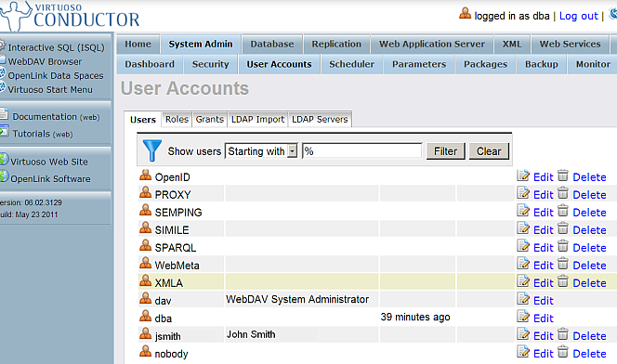Click the SIMILE user icon
The width and height of the screenshot is (617, 364).
[146, 228]
